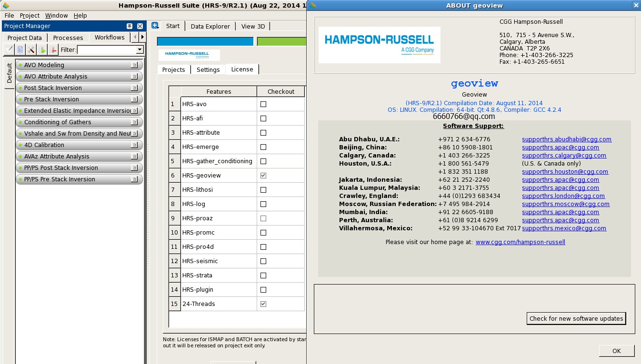Click the blue plus icon left of Start tab
This screenshot has height=364, width=641.
pos(155,26)
